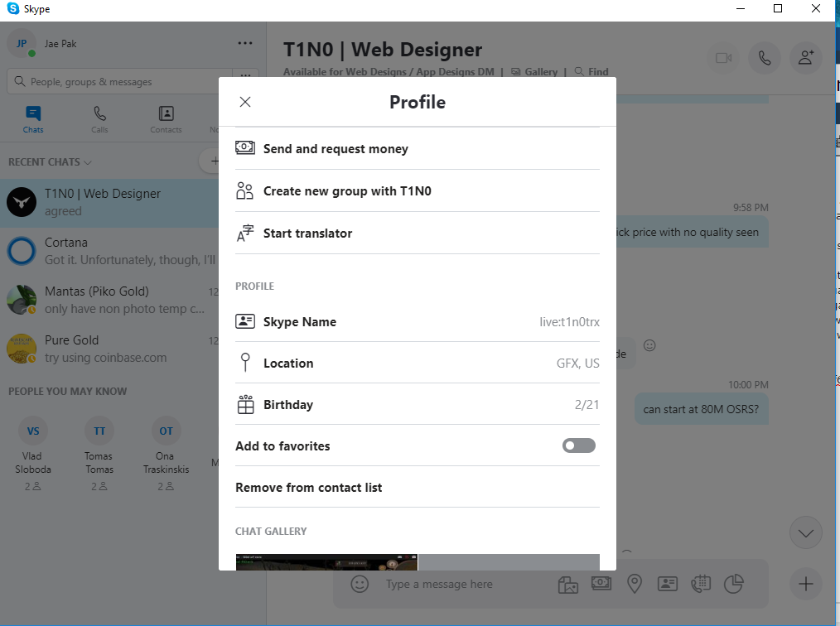Image resolution: width=840 pixels, height=626 pixels.
Task: Select the Location row
Action: click(418, 363)
